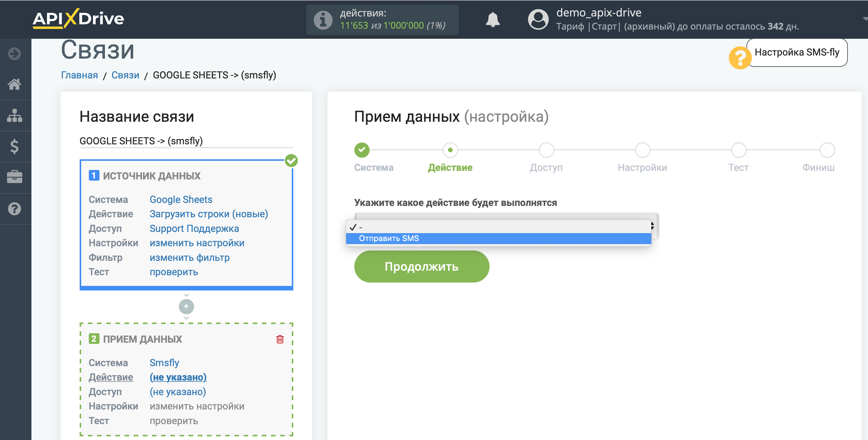This screenshot has height=440, width=868.
Task: Open billing dollar icon in sidebar
Action: click(14, 146)
